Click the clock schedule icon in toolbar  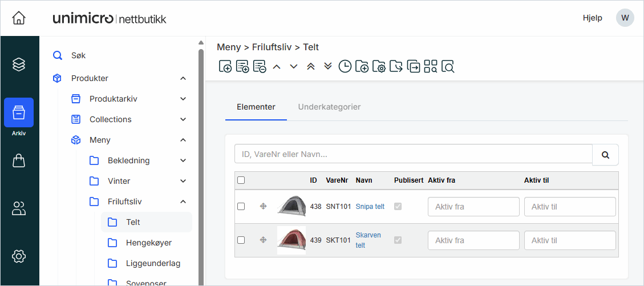345,67
